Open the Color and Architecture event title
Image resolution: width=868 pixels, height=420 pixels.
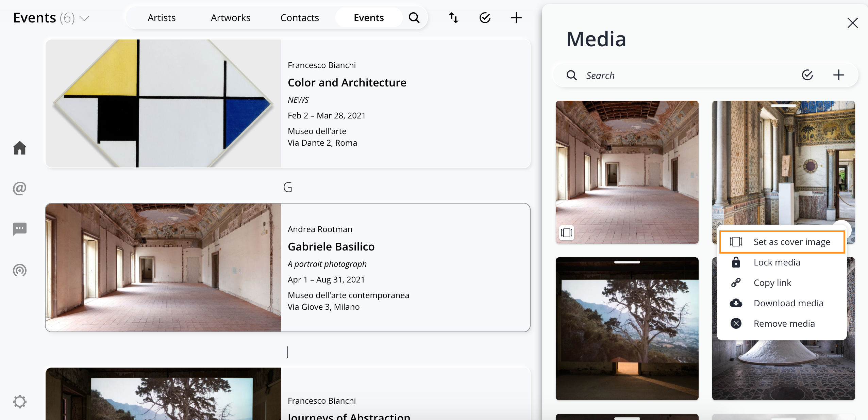tap(347, 82)
